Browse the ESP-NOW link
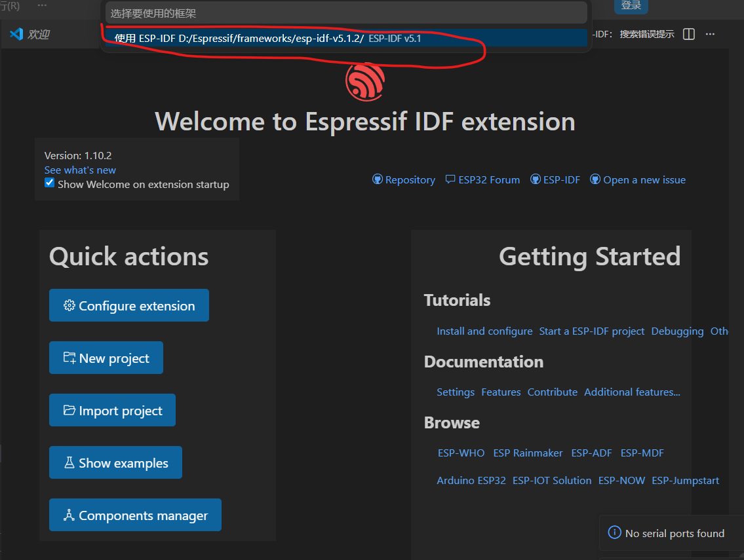 (621, 480)
